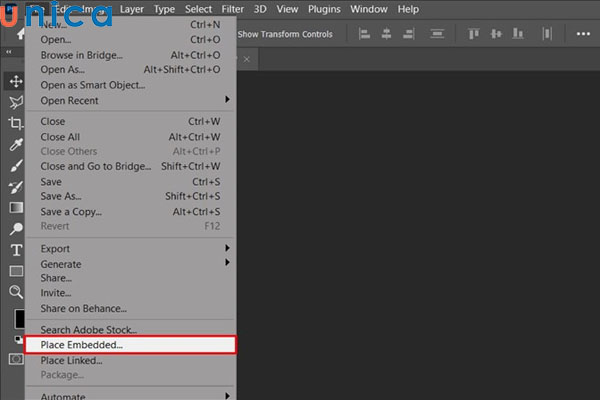Toggle Show Transform Controls option
This screenshot has width=600, height=400.
tap(284, 34)
